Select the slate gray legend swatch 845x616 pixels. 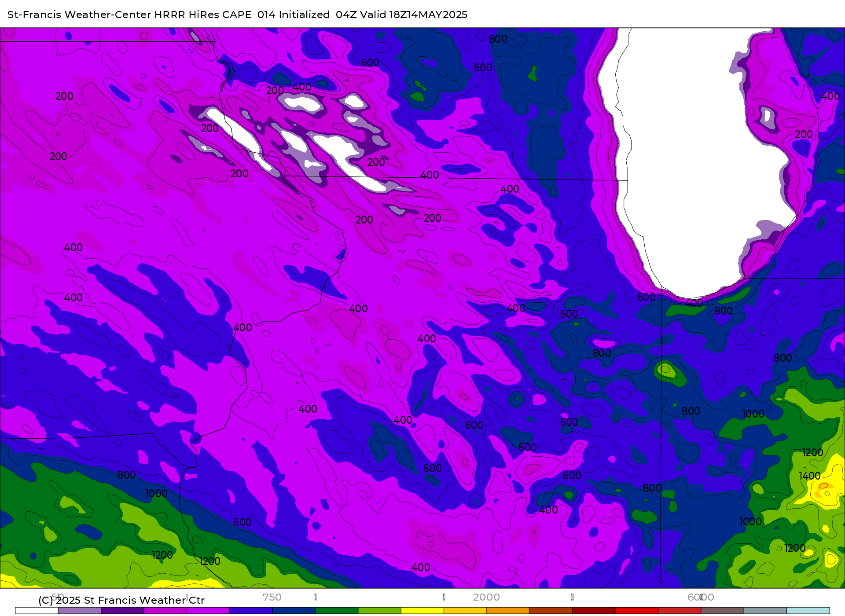(x=765, y=611)
